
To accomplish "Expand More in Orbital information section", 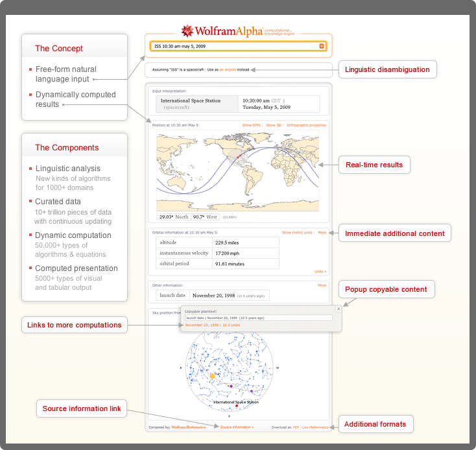I will (x=322, y=232).
